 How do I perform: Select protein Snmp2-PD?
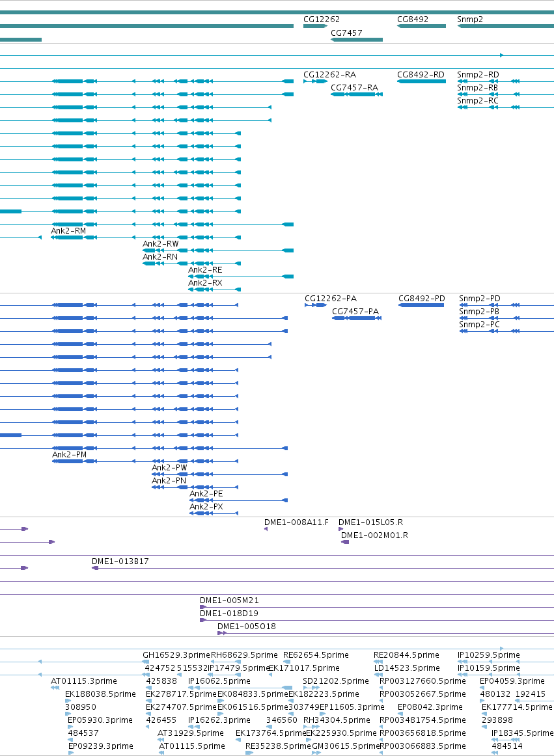click(x=506, y=305)
